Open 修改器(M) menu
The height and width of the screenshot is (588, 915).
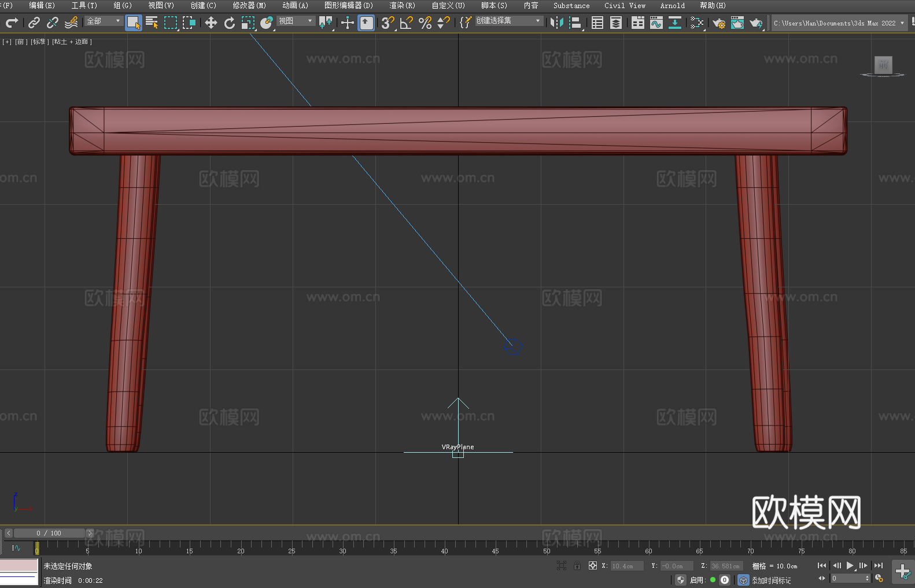[249, 5]
